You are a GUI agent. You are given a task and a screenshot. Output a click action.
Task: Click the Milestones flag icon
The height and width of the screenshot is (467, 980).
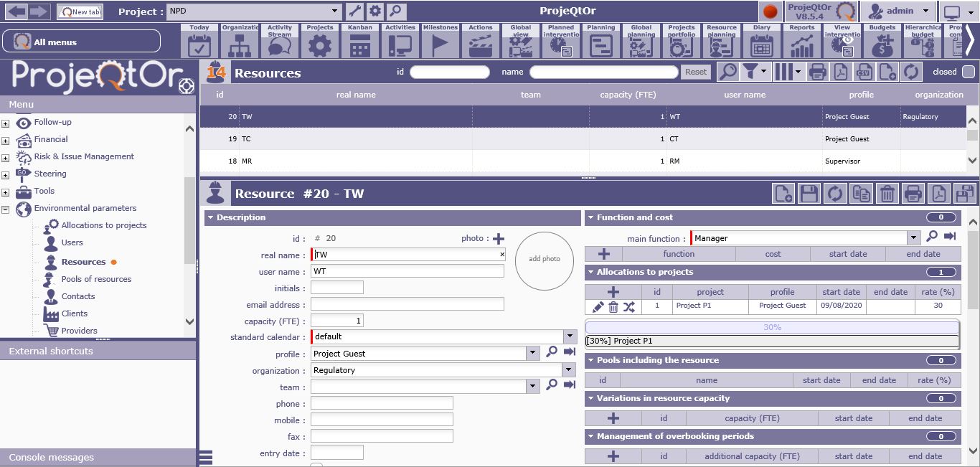click(440, 42)
